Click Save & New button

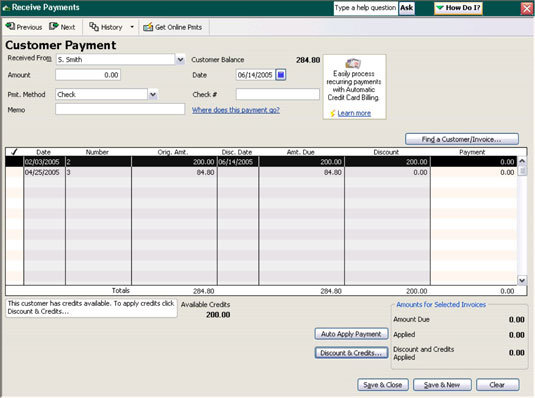(442, 385)
